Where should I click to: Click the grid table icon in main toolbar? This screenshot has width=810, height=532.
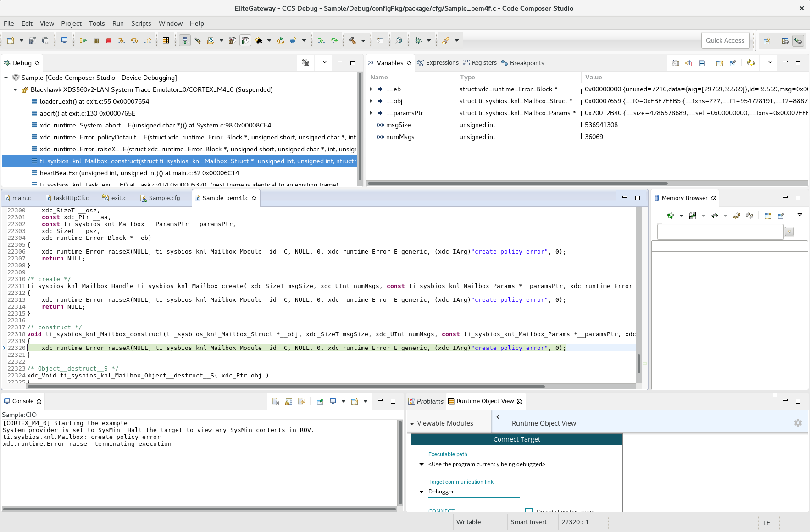pos(166,40)
